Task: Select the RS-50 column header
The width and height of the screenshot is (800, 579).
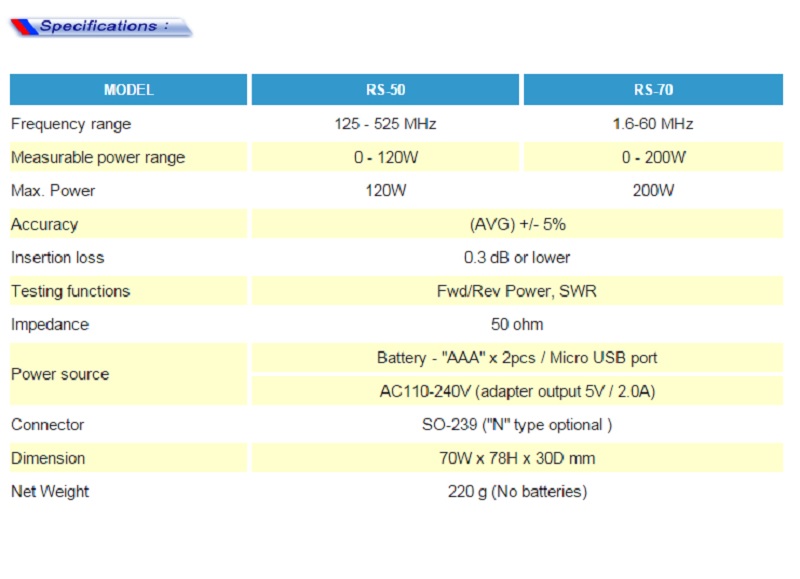Action: pyautogui.click(x=385, y=90)
